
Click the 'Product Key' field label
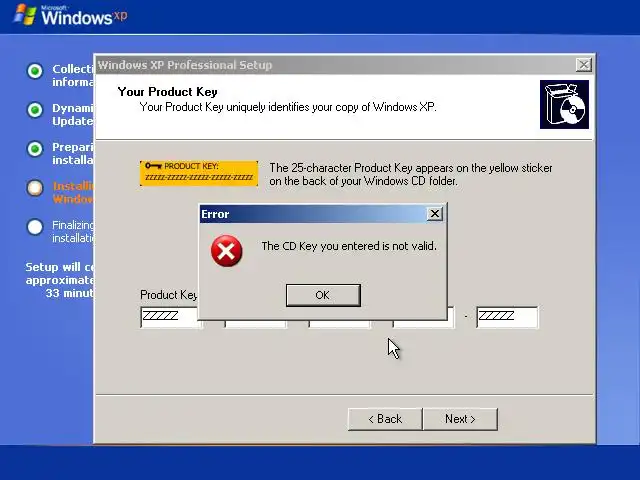169,295
